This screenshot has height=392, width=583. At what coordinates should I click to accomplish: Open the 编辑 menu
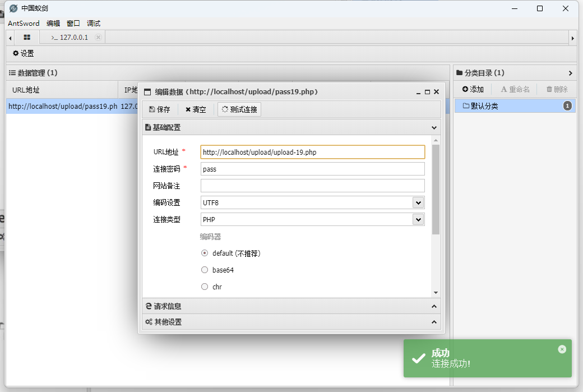[x=53, y=24]
